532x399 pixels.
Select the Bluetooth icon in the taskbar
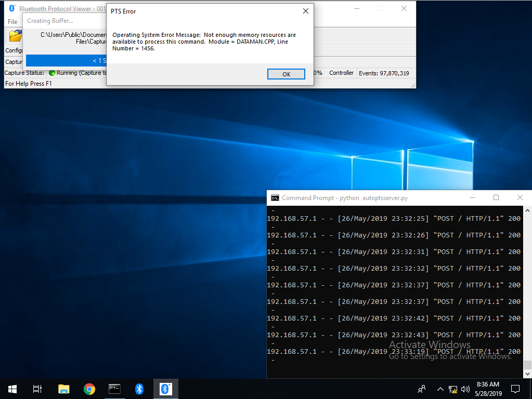point(139,389)
